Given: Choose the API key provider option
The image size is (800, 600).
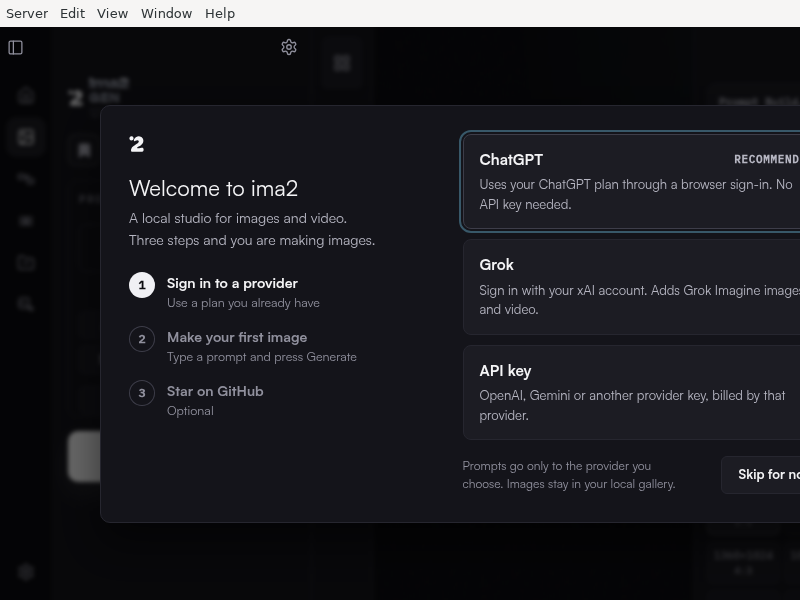Looking at the screenshot, I should pyautogui.click(x=631, y=392).
